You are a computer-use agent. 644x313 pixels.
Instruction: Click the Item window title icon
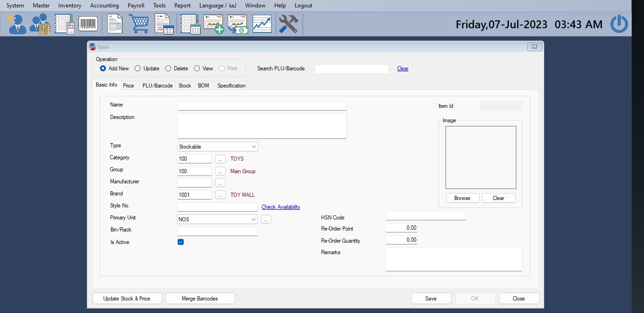pyautogui.click(x=93, y=47)
